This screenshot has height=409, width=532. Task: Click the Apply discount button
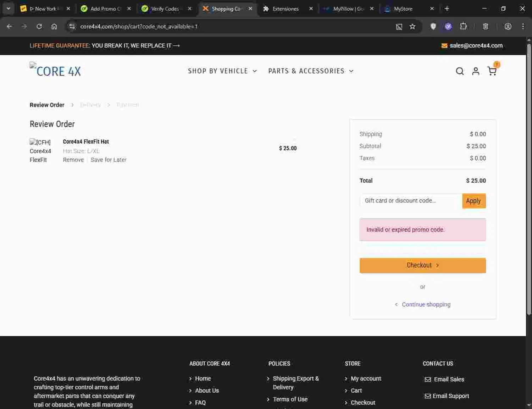point(474,201)
